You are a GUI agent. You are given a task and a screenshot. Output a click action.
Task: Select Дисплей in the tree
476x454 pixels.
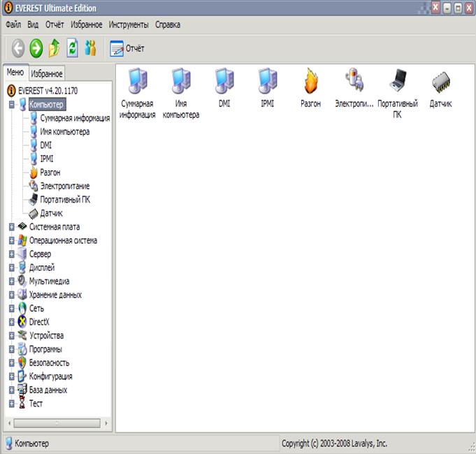42,268
